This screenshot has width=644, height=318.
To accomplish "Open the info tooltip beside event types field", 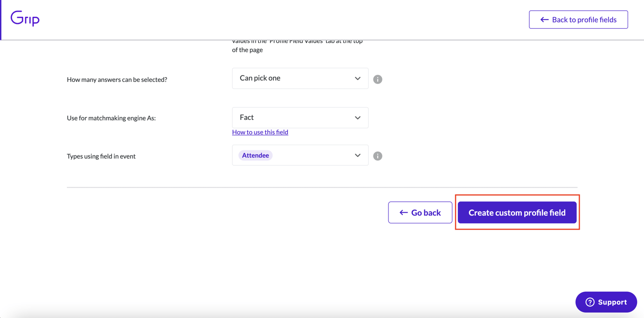I will [378, 155].
